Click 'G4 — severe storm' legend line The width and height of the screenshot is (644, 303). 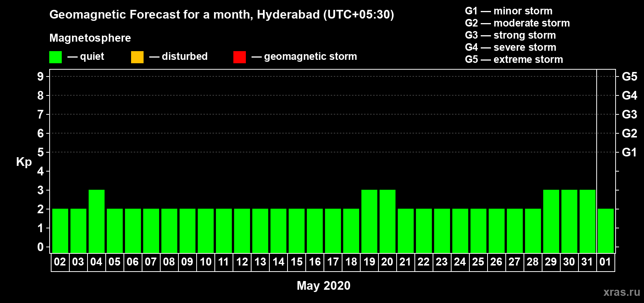[510, 47]
